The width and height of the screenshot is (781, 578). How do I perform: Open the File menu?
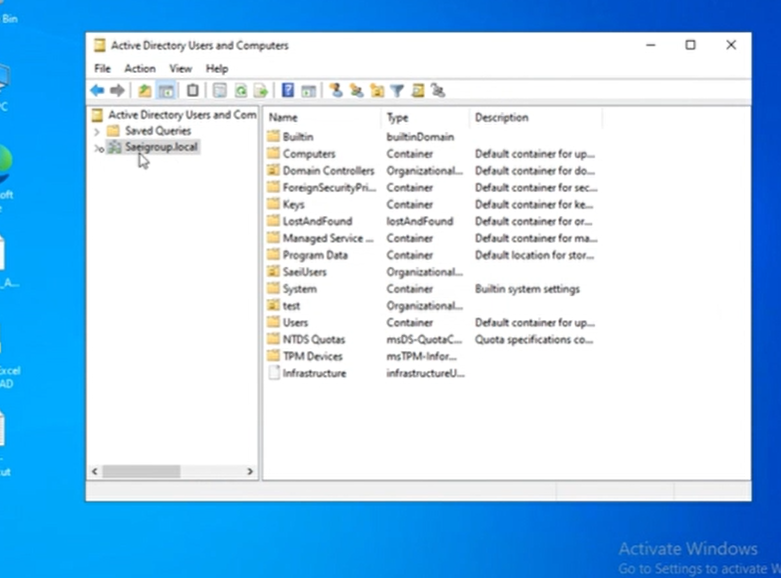point(103,69)
